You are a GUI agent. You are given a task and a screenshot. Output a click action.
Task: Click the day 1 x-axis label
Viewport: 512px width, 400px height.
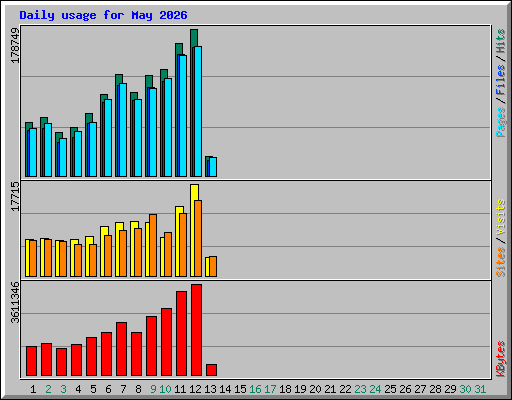[33, 389]
